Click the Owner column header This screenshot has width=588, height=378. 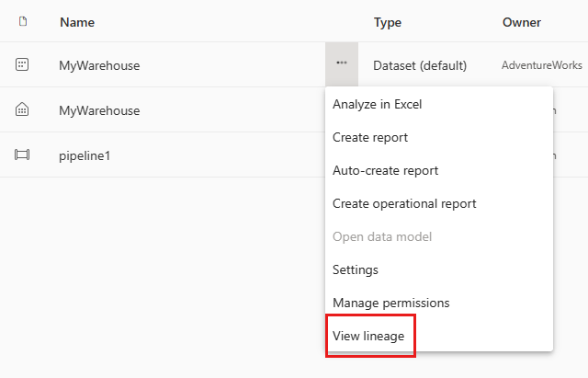pyautogui.click(x=522, y=22)
